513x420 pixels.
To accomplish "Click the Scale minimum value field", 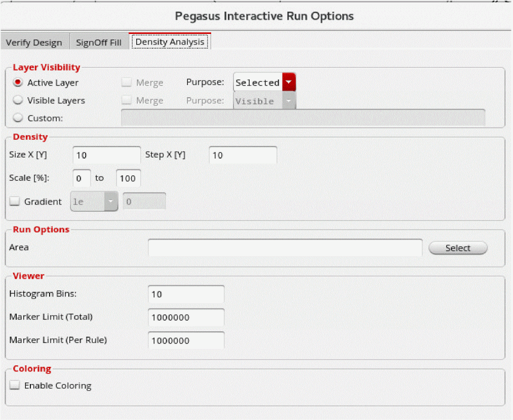I will [x=82, y=178].
